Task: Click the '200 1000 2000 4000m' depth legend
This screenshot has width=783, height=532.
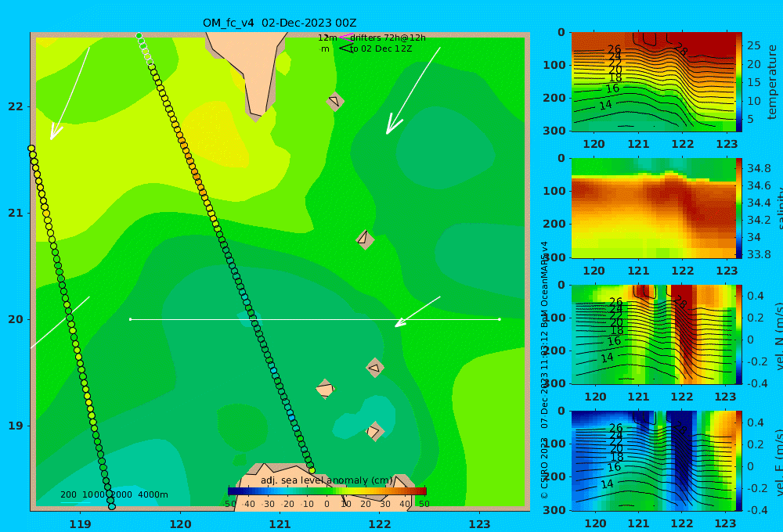Action: 114,494
